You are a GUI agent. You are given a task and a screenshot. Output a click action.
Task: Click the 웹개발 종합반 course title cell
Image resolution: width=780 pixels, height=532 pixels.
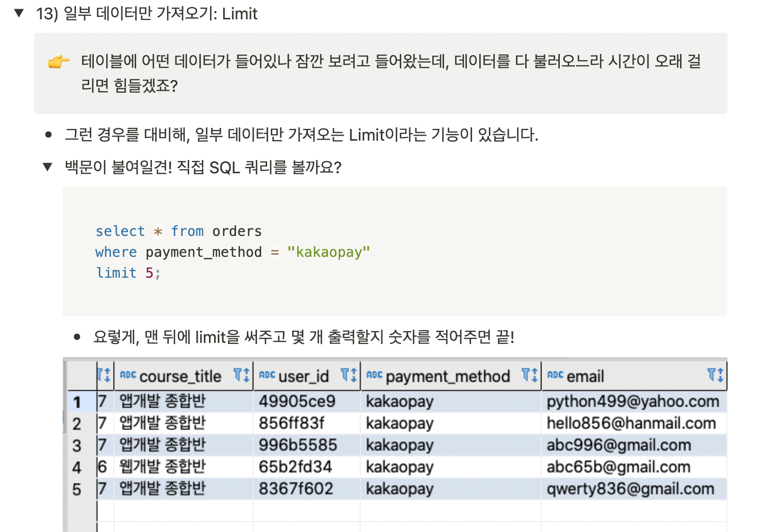click(184, 467)
